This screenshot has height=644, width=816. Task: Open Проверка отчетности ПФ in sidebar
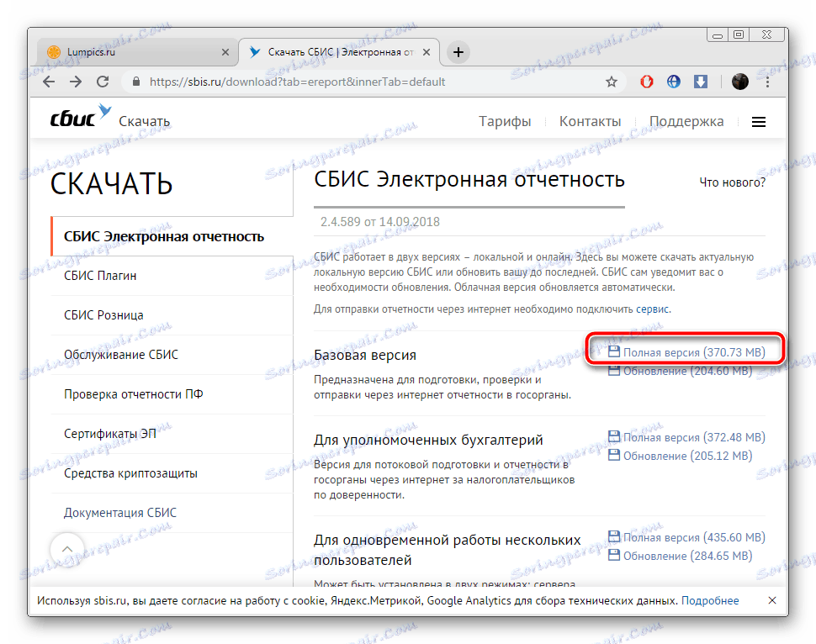coord(172,394)
